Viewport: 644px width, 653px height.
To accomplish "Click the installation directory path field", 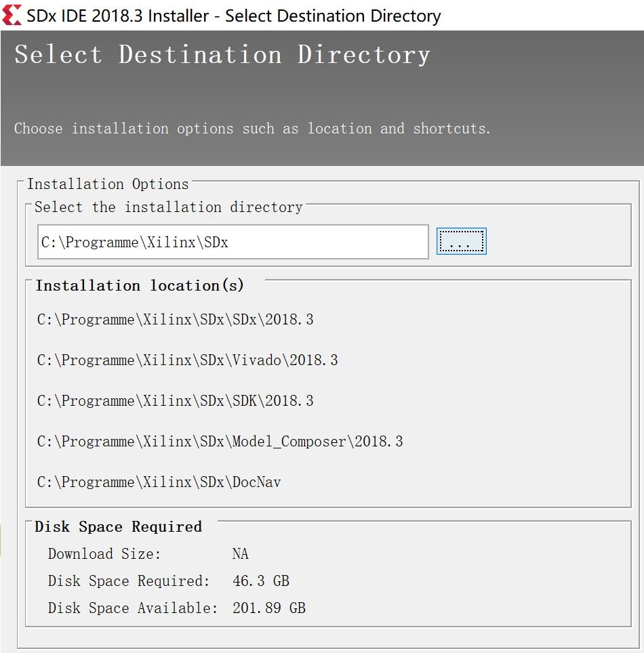I will [233, 242].
